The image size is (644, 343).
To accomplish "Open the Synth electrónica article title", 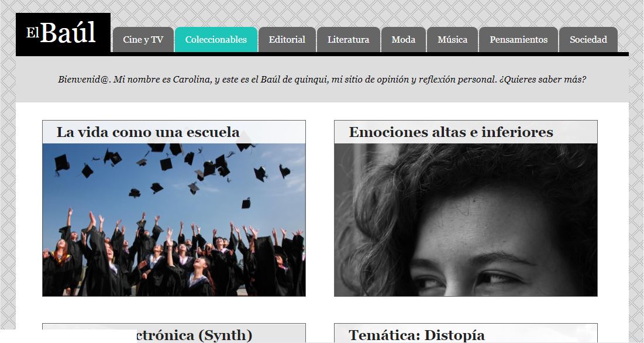I will point(194,335).
